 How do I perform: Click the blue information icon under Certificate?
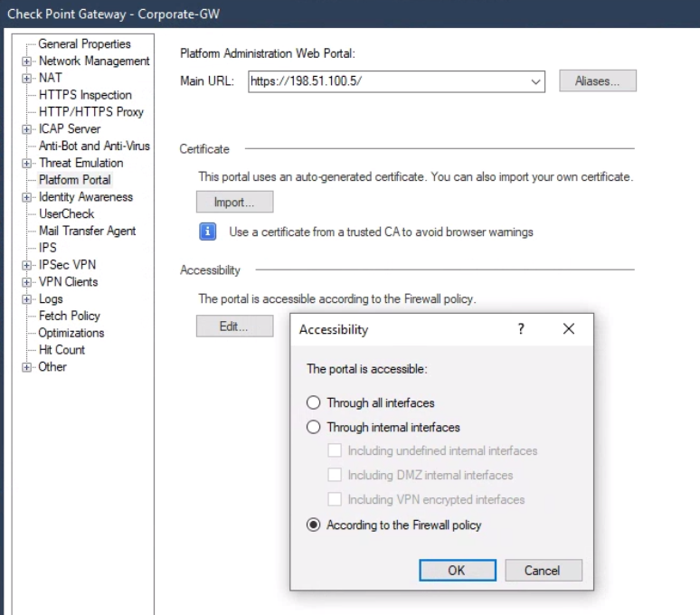click(208, 232)
